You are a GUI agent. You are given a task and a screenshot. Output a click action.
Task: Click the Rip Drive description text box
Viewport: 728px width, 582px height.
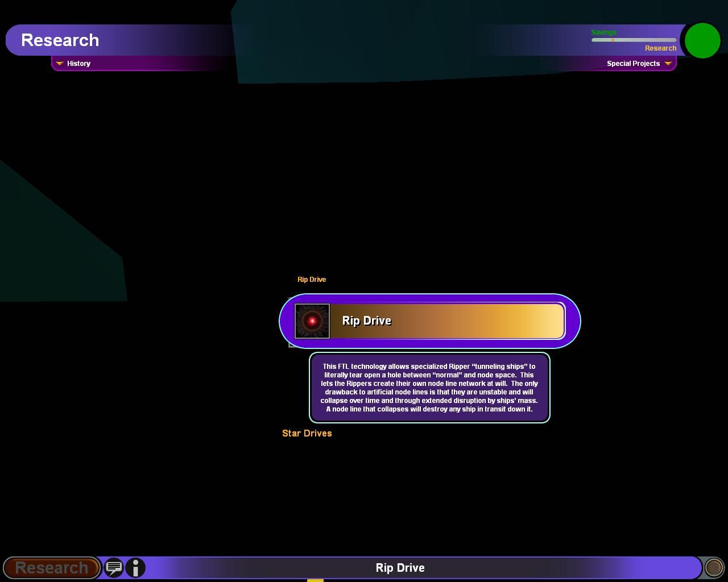(x=429, y=388)
